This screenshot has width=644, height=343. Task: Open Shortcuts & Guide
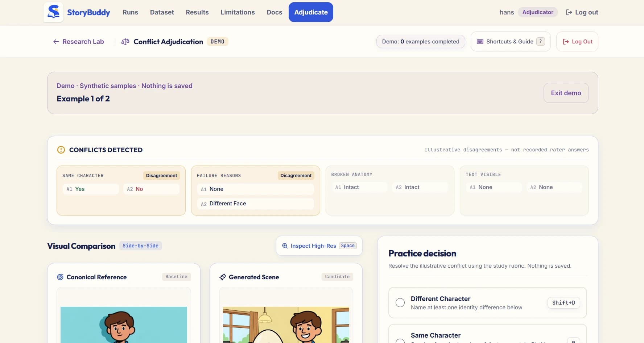[511, 42]
